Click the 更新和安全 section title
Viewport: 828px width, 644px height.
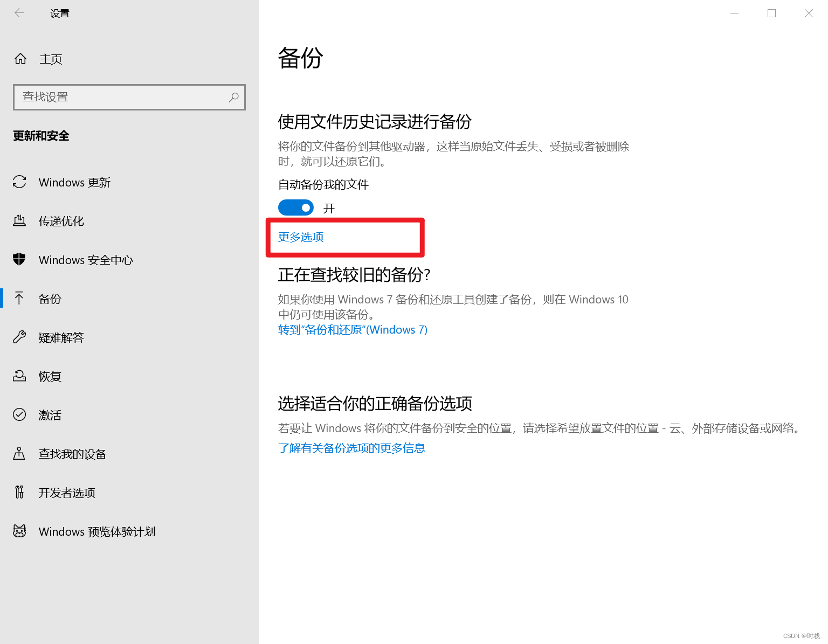(x=41, y=136)
